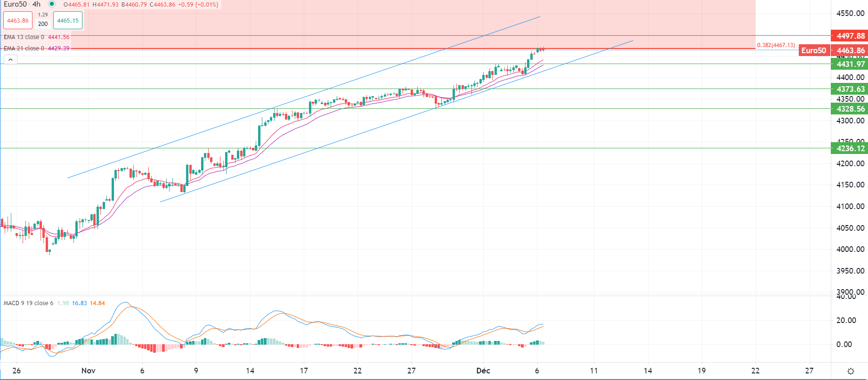The width and height of the screenshot is (868, 380).
Task: Click the Euro50 current price tag
Action: tap(813, 50)
